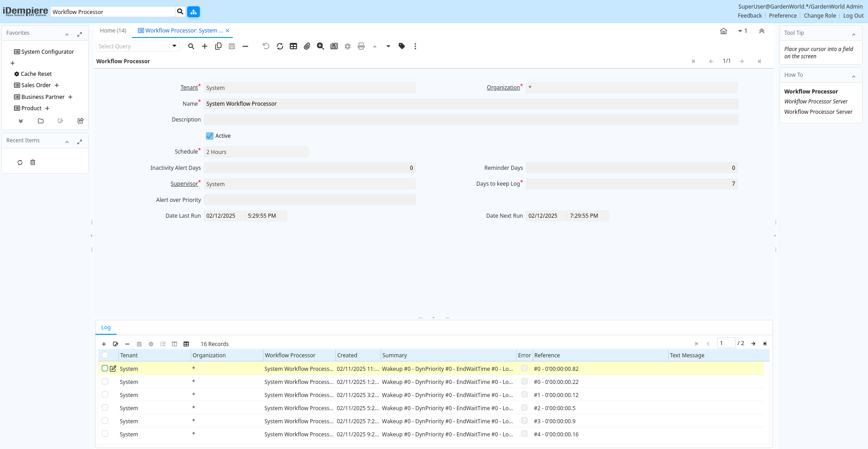This screenshot has height=449, width=868.
Task: Click the New Record plus icon in main toolbar
Action: coord(205,46)
